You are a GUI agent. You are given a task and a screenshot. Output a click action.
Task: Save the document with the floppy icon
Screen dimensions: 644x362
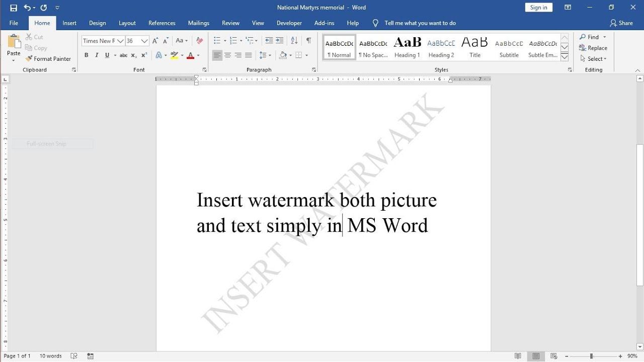14,8
